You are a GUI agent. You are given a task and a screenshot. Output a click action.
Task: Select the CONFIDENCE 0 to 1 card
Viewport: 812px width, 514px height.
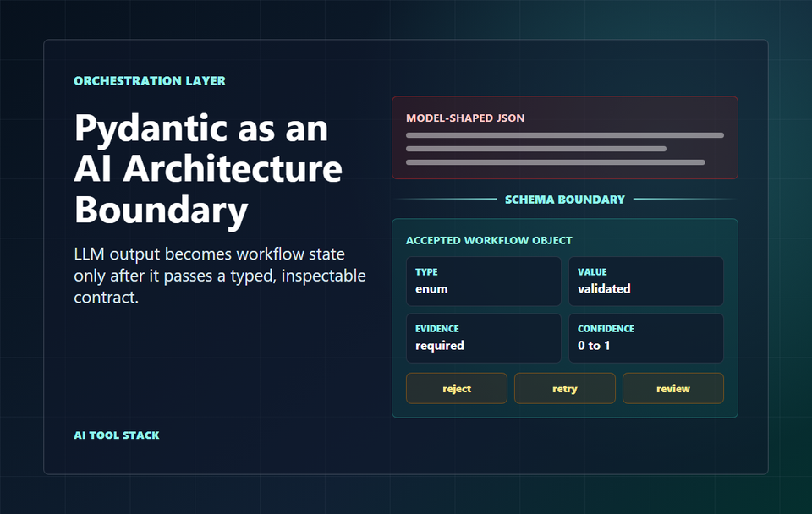(x=645, y=338)
